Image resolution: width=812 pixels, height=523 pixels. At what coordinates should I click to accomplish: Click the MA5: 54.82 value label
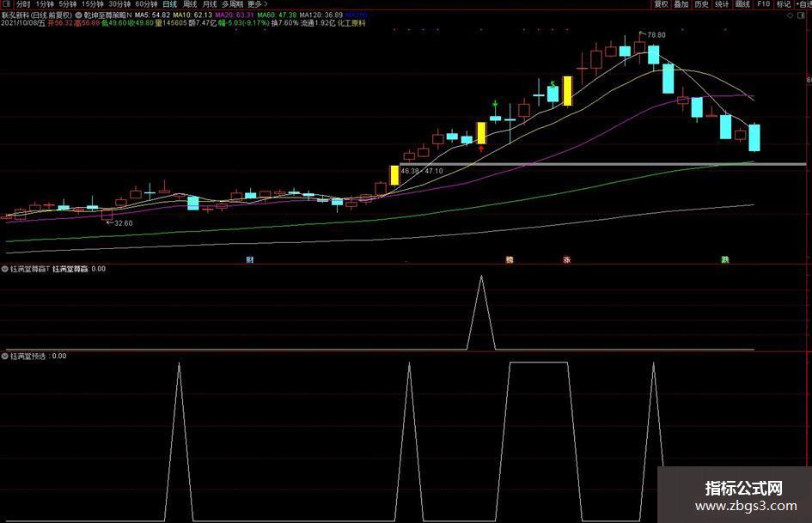click(152, 15)
